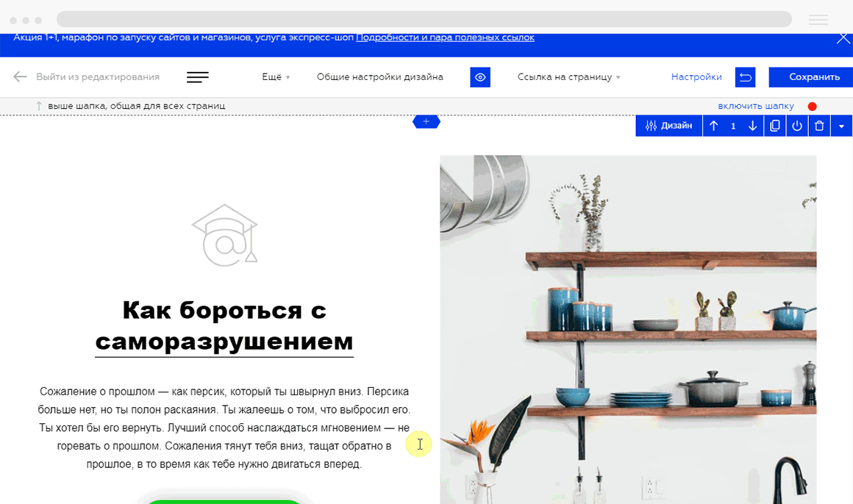Expand the Ещё dropdown
The image size is (853, 504).
(x=276, y=77)
